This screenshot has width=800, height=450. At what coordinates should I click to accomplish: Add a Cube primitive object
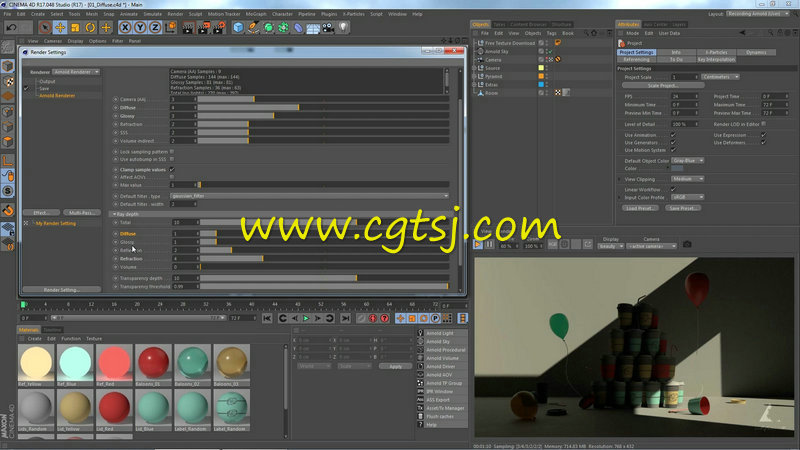click(x=238, y=28)
